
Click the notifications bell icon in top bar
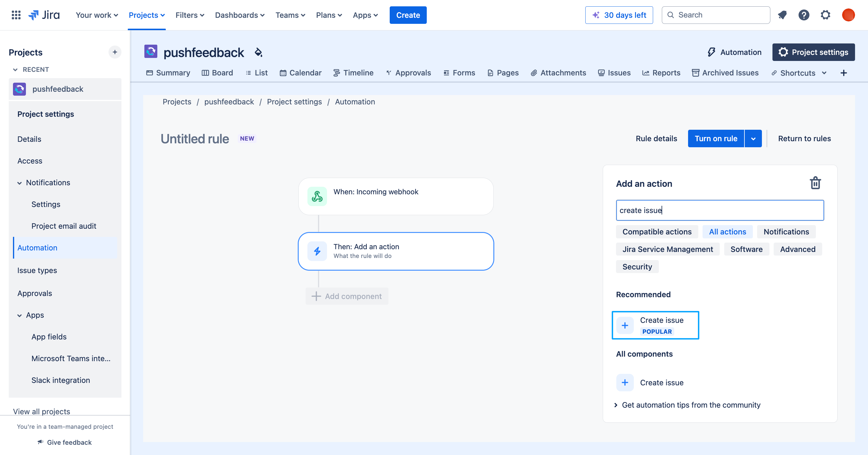click(x=782, y=15)
